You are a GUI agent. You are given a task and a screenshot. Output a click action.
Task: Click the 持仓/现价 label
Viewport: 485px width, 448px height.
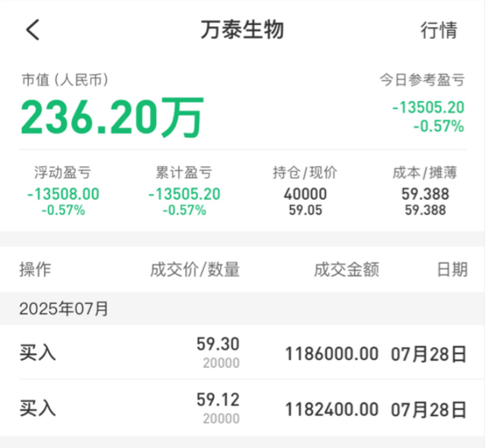(305, 172)
